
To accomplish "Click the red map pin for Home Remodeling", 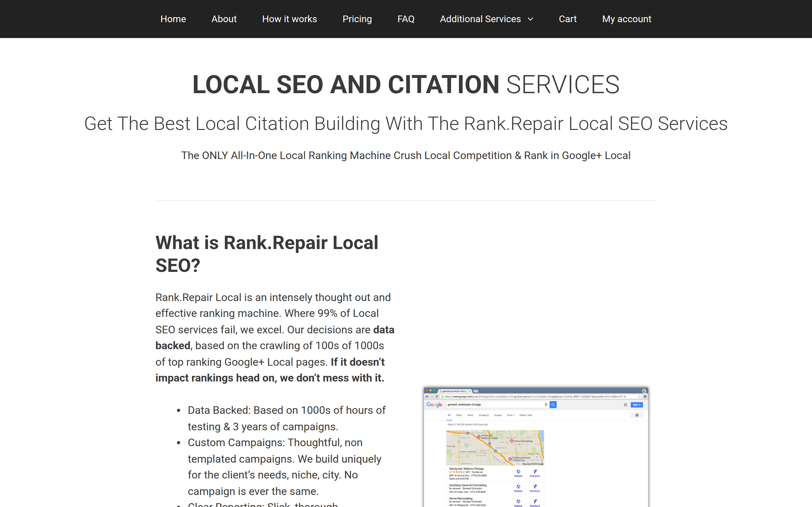I will point(511,441).
